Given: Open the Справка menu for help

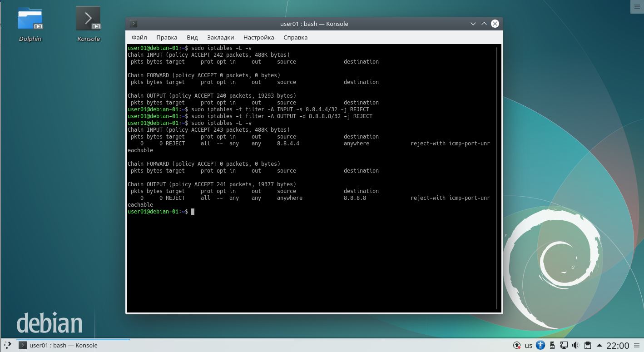Looking at the screenshot, I should tap(295, 37).
